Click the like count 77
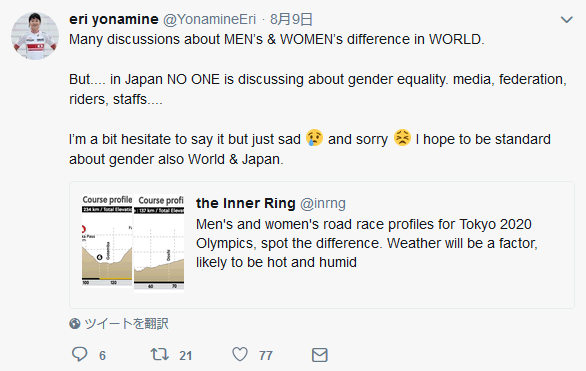The height and width of the screenshot is (371, 586). click(266, 355)
